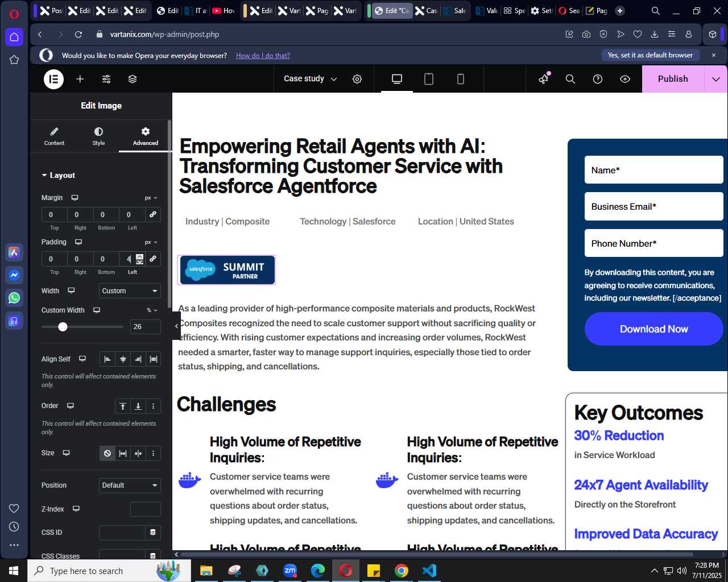Viewport: 728px width, 582px height.
Task: Switch to mobile device view
Action: click(x=461, y=79)
